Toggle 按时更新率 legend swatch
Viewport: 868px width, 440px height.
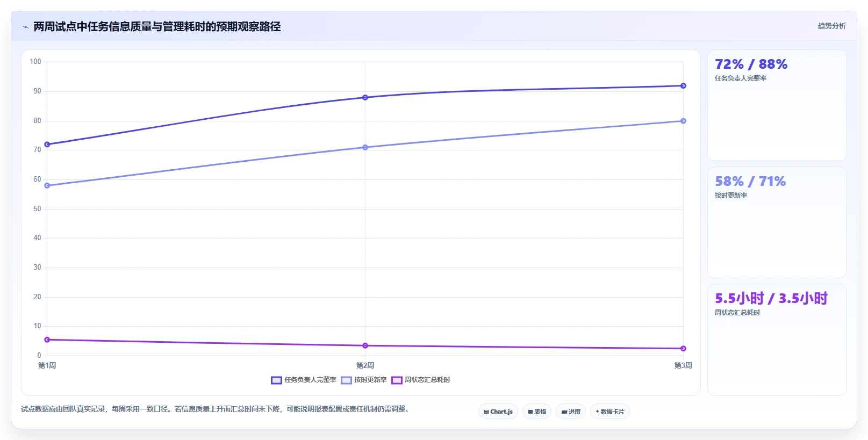tap(346, 380)
